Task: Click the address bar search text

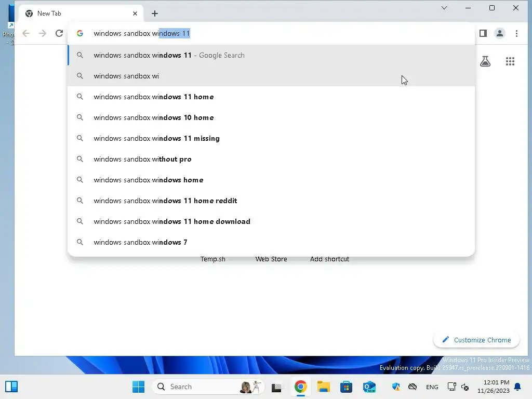Action: (x=141, y=33)
